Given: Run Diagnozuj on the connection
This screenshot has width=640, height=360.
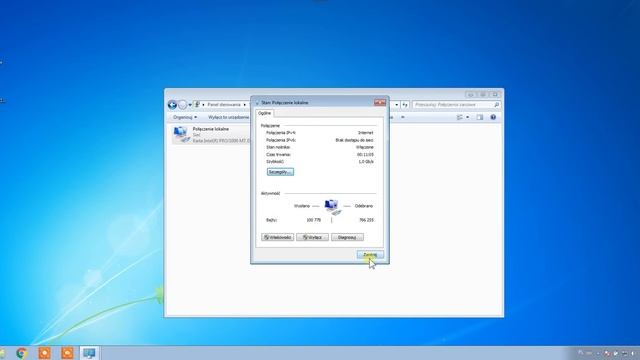Looking at the screenshot, I should tap(347, 237).
